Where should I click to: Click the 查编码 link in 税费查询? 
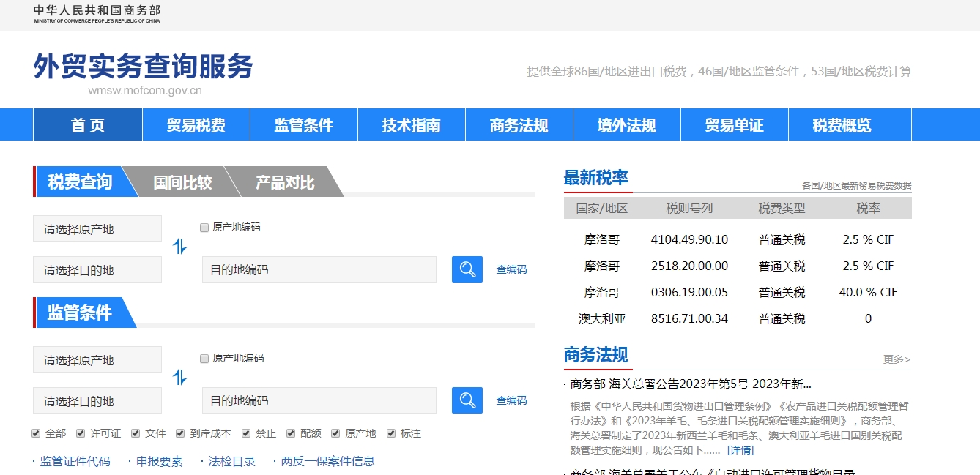point(511,269)
